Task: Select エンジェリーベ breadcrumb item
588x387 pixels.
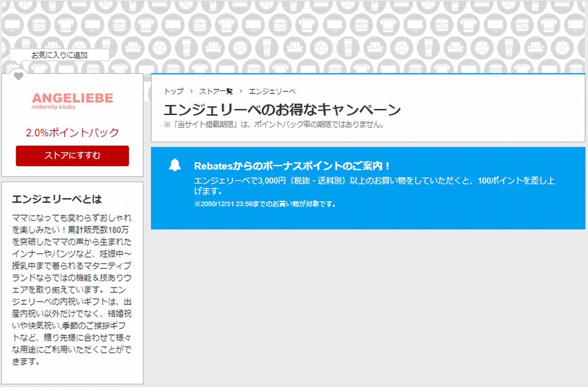Action: click(272, 92)
